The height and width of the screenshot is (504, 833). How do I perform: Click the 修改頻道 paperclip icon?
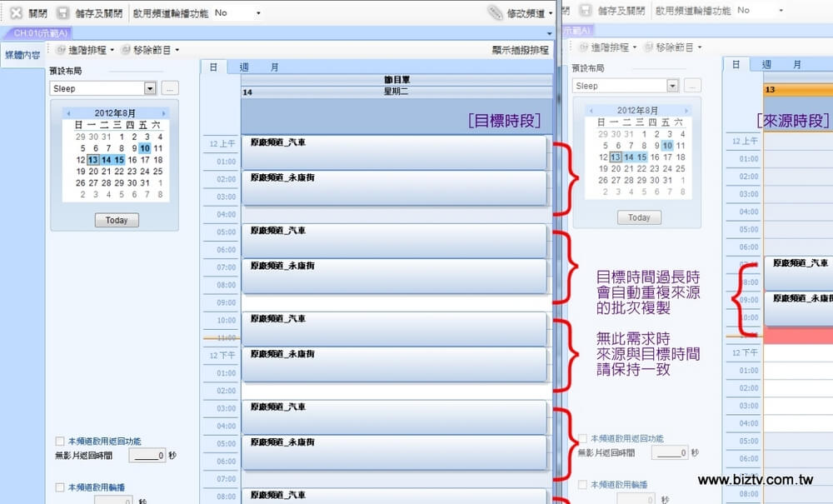(495, 13)
